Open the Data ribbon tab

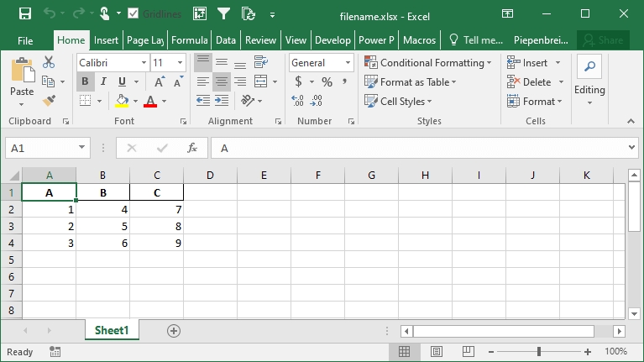click(225, 39)
